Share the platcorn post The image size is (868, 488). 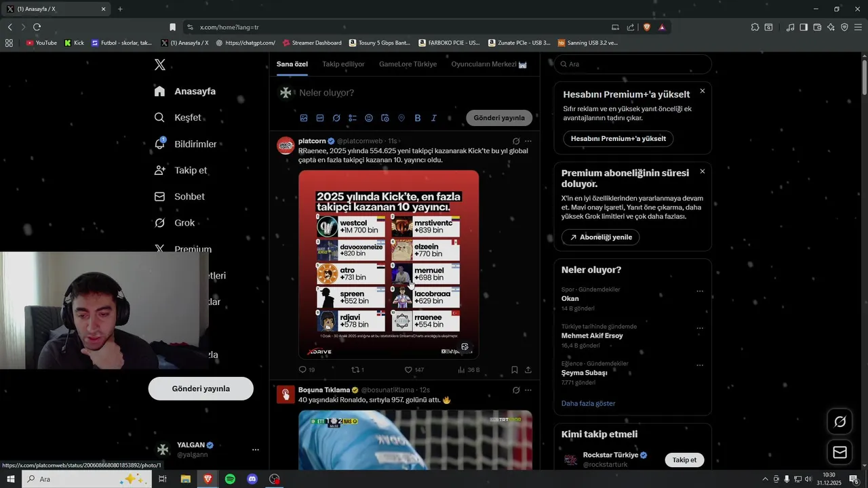tap(528, 369)
